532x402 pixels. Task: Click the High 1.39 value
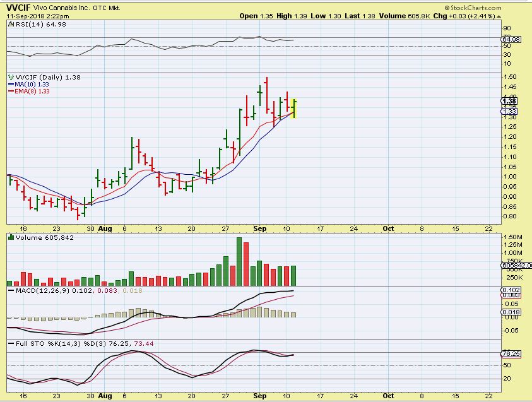(292, 16)
